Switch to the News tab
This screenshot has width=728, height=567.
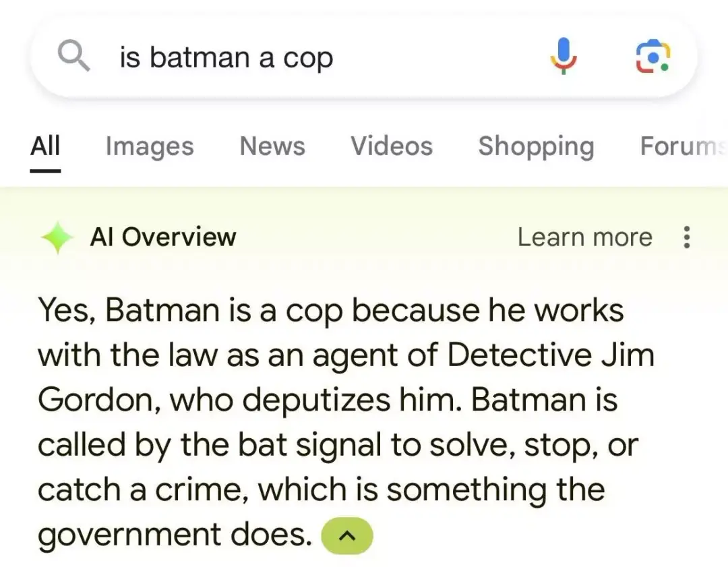(272, 146)
